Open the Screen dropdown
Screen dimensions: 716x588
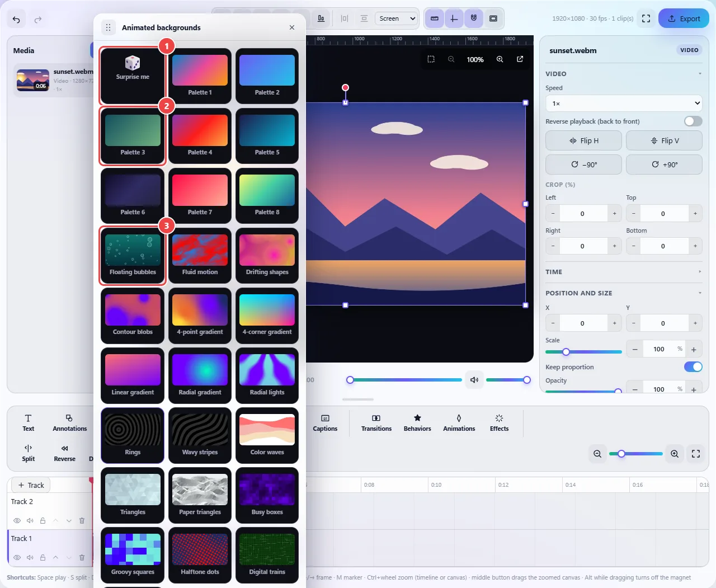(397, 18)
